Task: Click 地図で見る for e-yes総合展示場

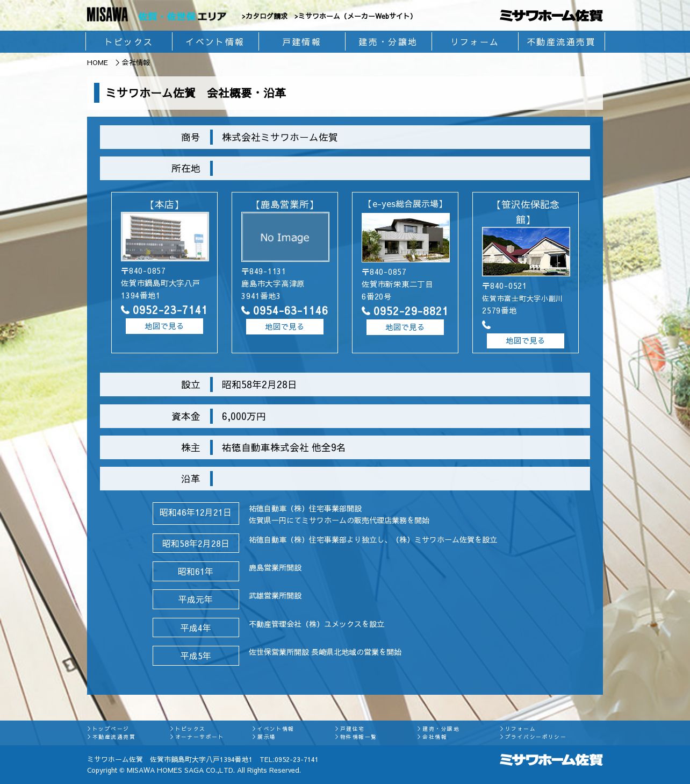Action: coord(405,327)
